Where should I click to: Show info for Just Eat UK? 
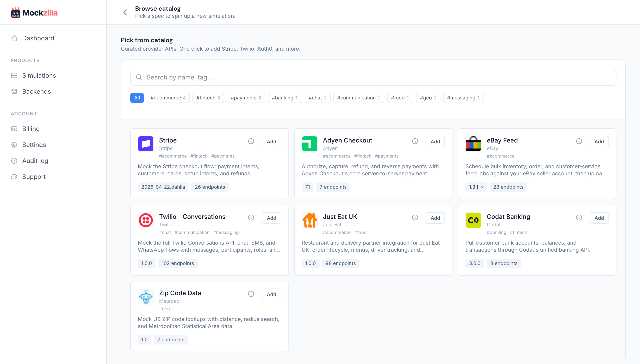tap(415, 218)
